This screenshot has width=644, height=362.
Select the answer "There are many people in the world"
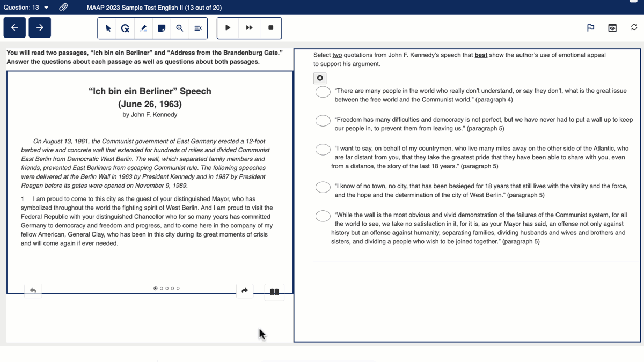323,92
